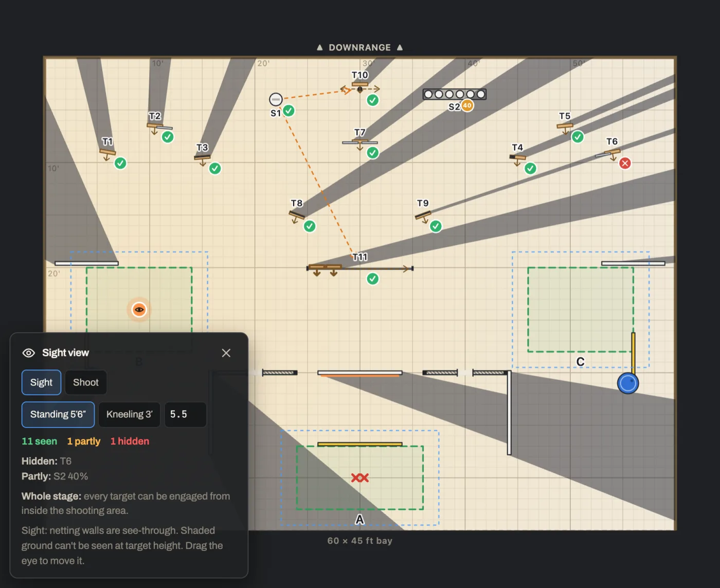Select the T10 swinger target
The image size is (720, 588).
(360, 85)
